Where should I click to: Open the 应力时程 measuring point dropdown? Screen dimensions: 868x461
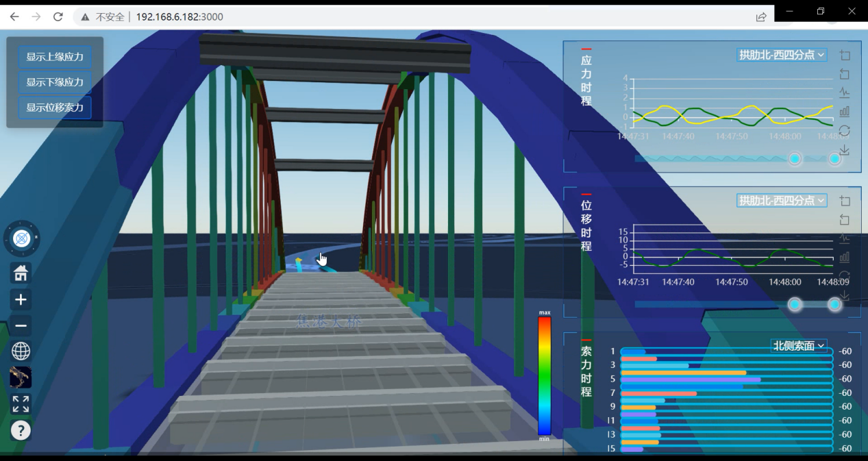(x=782, y=55)
